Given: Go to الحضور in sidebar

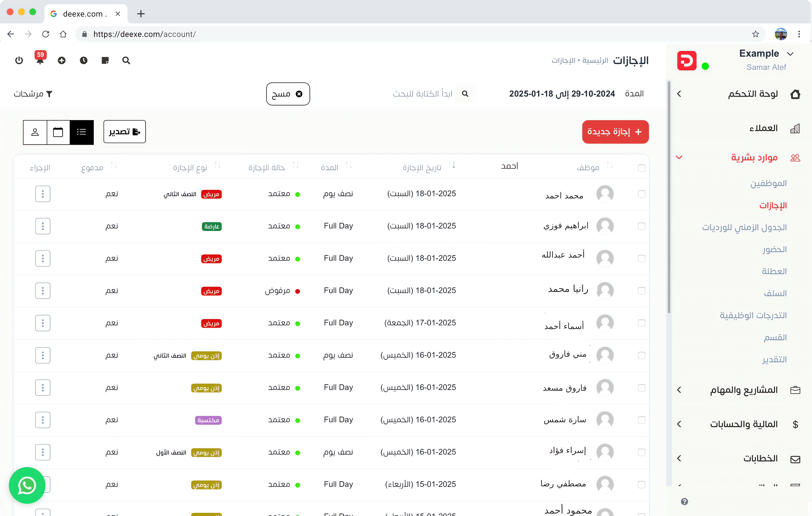Looking at the screenshot, I should point(774,249).
